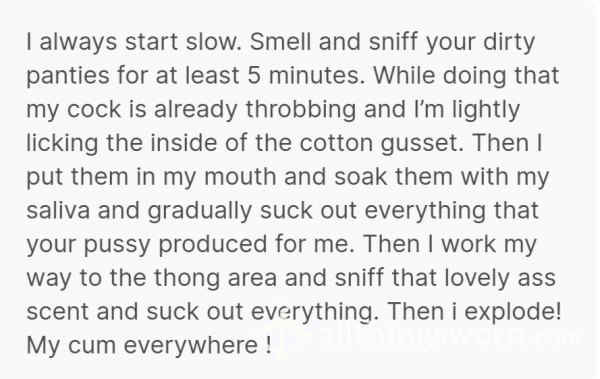Image resolution: width=600 pixels, height=379 pixels.
Task: Click the allthingsworn.com watermark text
Action: 450,335
